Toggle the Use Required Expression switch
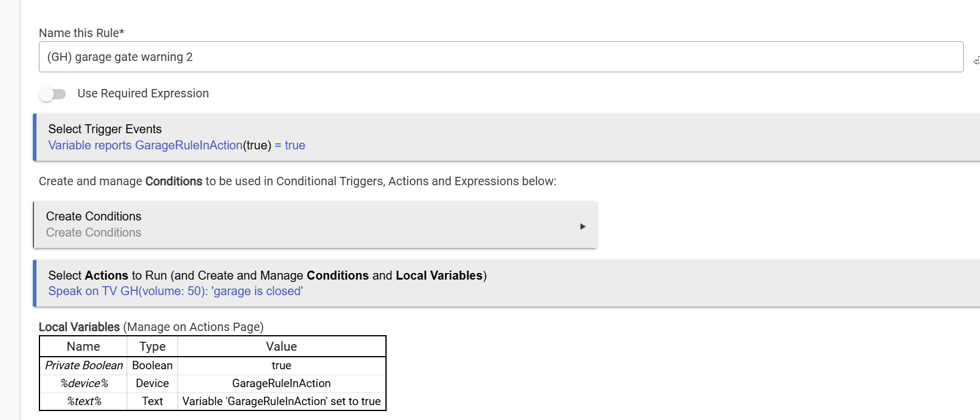Viewport: 980px width, 420px height. point(52,94)
